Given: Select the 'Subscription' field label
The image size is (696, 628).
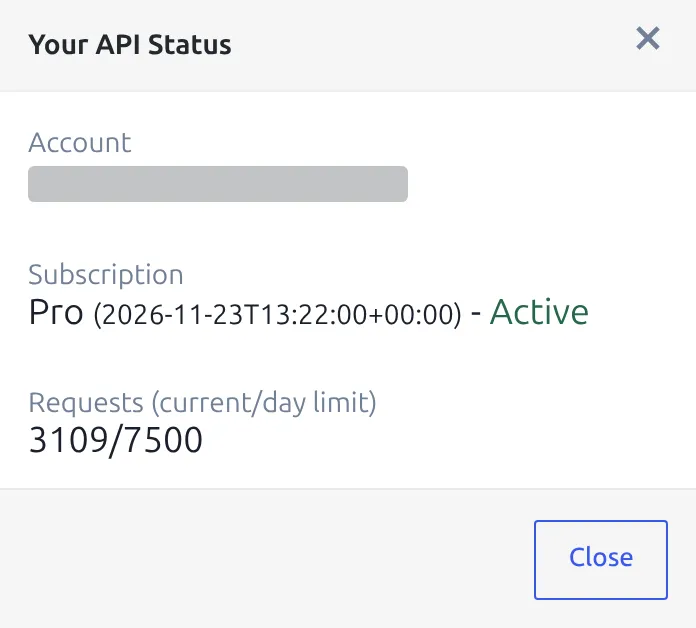Looking at the screenshot, I should coord(106,274).
